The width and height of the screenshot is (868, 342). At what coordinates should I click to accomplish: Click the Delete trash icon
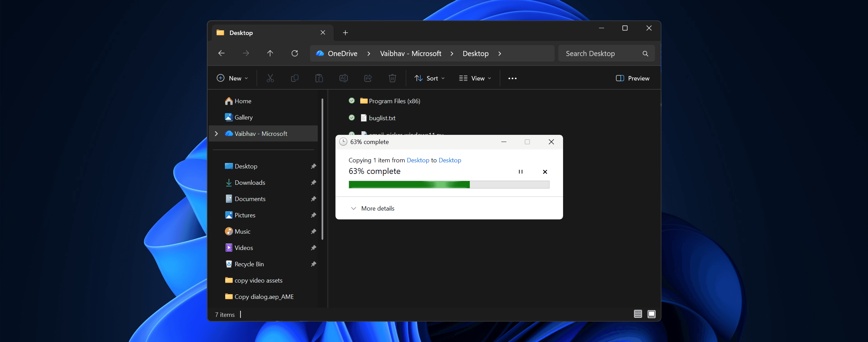pos(392,78)
